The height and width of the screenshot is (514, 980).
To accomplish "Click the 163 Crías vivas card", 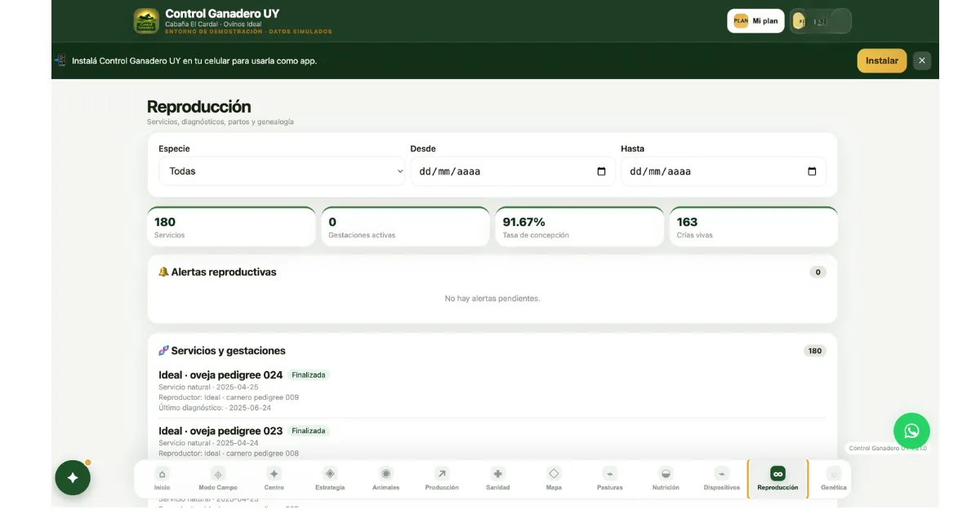I will point(754,227).
